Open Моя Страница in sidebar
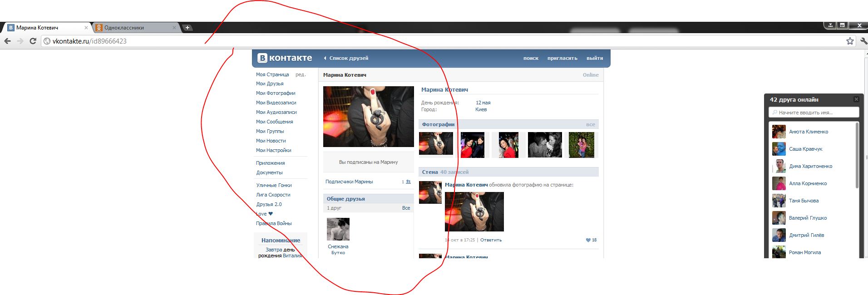Image resolution: width=868 pixels, height=295 pixels. 272,74
